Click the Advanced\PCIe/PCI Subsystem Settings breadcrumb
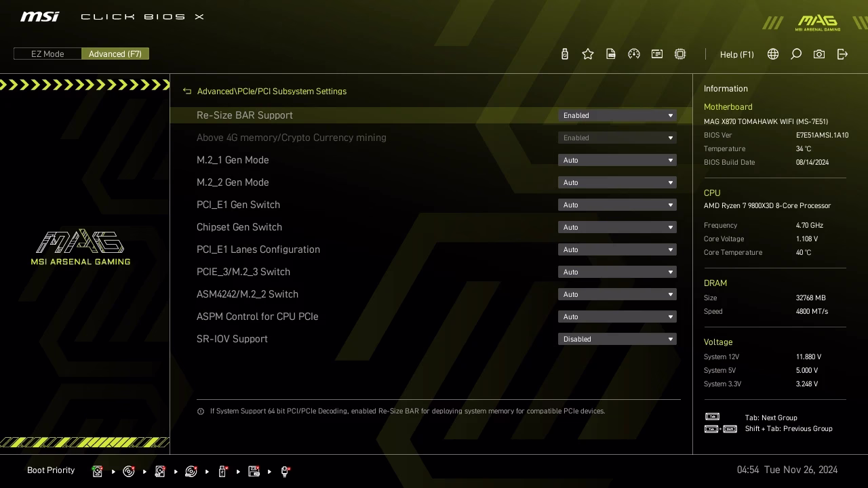The height and width of the screenshot is (488, 868). 272,91
